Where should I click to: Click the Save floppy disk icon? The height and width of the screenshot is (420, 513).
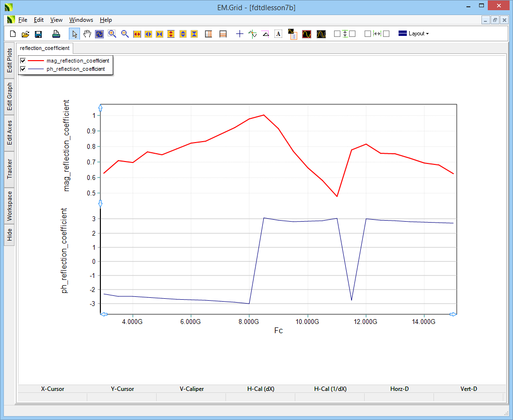(x=38, y=34)
